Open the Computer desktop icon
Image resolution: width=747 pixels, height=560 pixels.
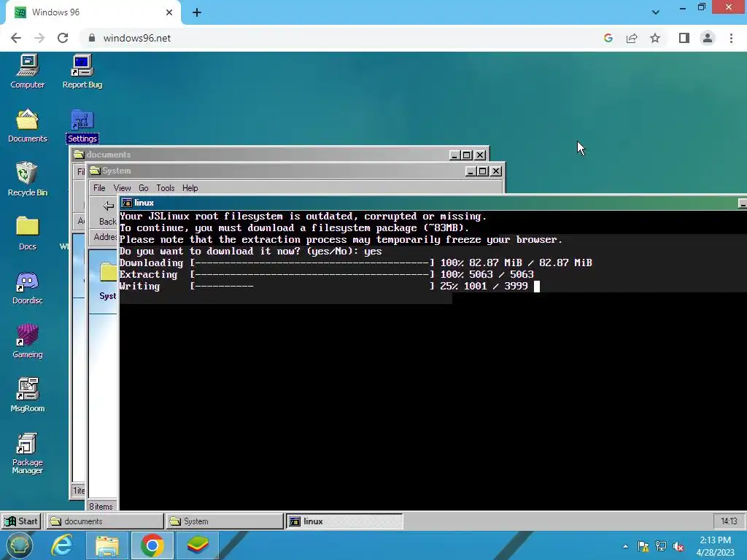(x=27, y=72)
